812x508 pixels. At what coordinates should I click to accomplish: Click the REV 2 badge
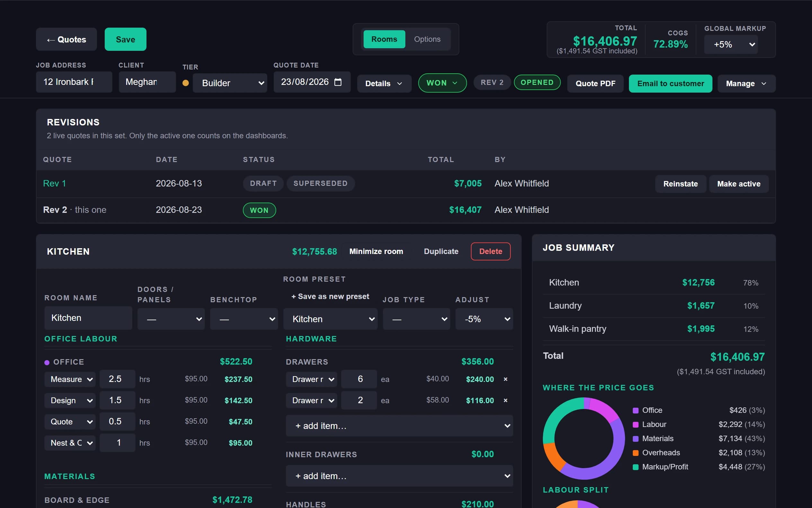click(492, 82)
